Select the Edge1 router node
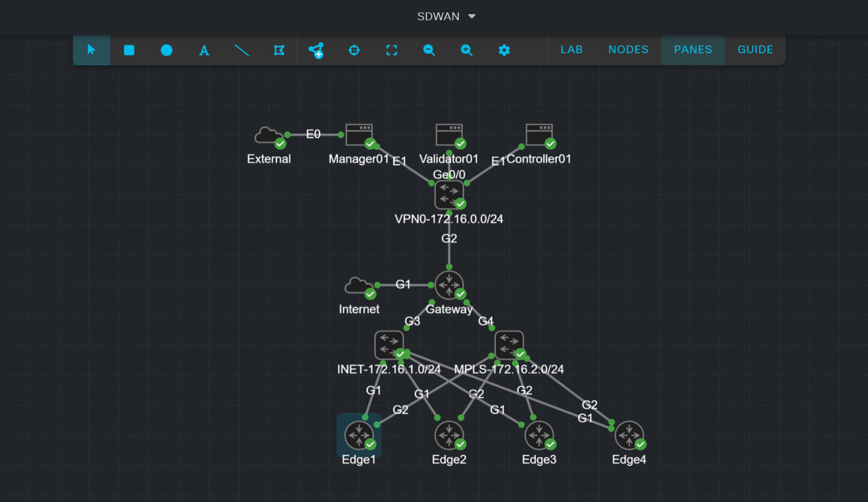 (x=358, y=435)
